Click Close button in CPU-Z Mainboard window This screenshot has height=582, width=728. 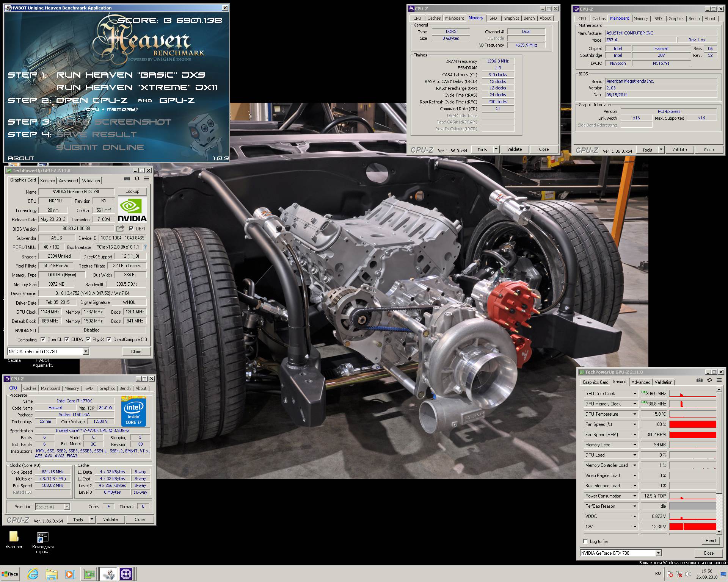709,150
